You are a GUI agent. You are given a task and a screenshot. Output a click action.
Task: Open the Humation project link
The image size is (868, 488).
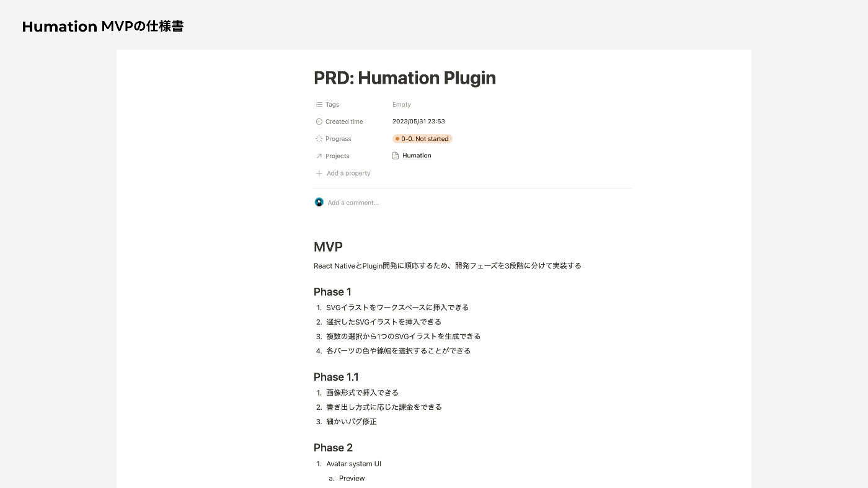click(x=417, y=156)
